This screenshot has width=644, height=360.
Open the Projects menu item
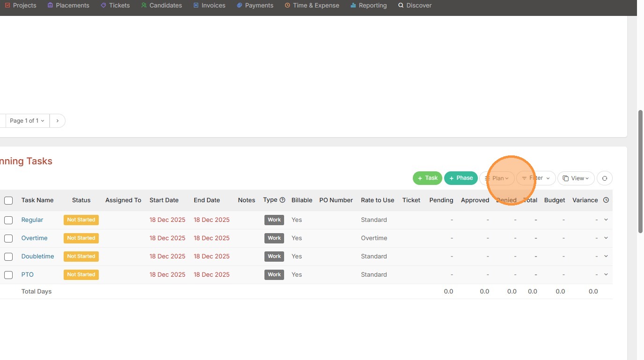tap(21, 6)
